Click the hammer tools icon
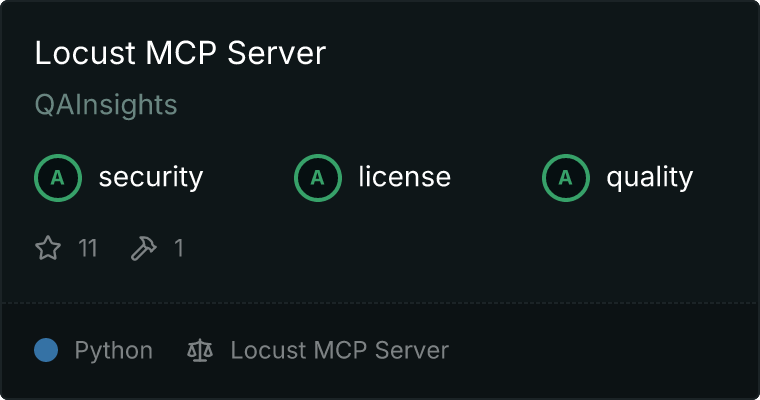760x400 pixels. point(143,248)
